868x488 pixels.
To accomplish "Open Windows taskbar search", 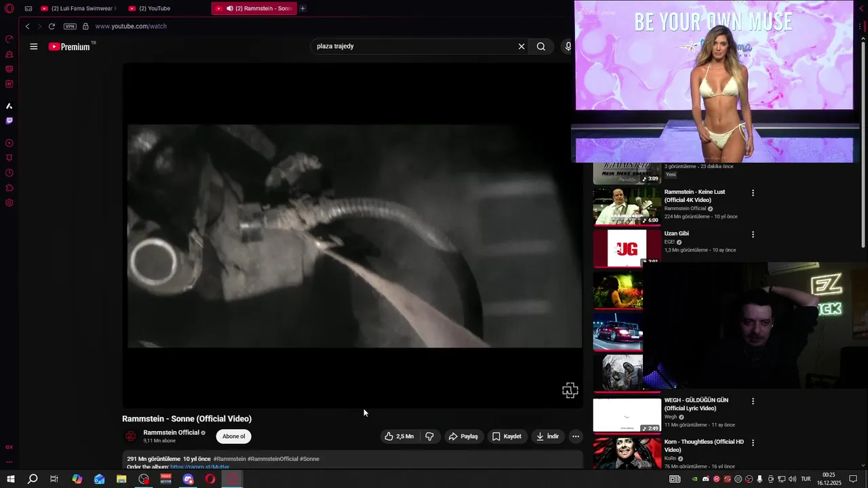I will 33,479.
